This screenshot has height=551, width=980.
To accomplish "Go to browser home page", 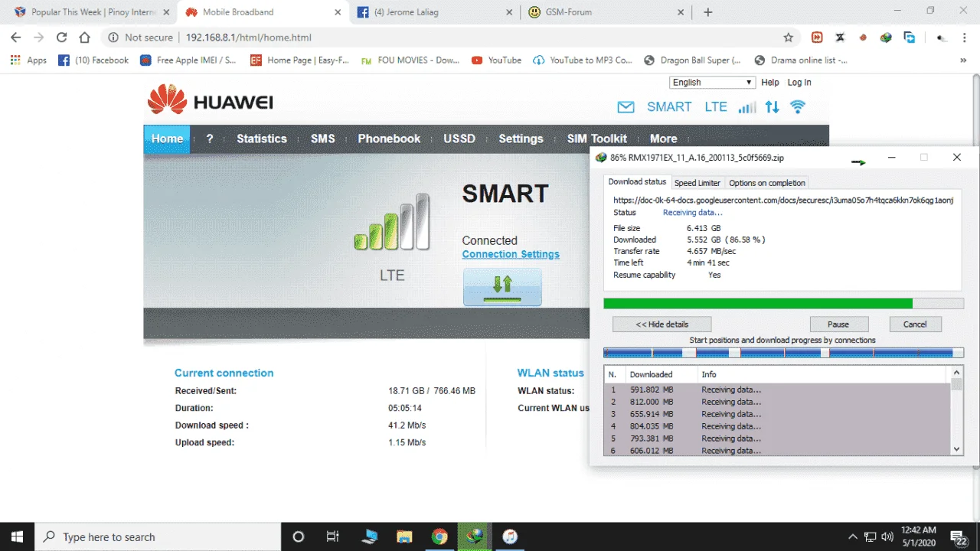I will (x=85, y=37).
